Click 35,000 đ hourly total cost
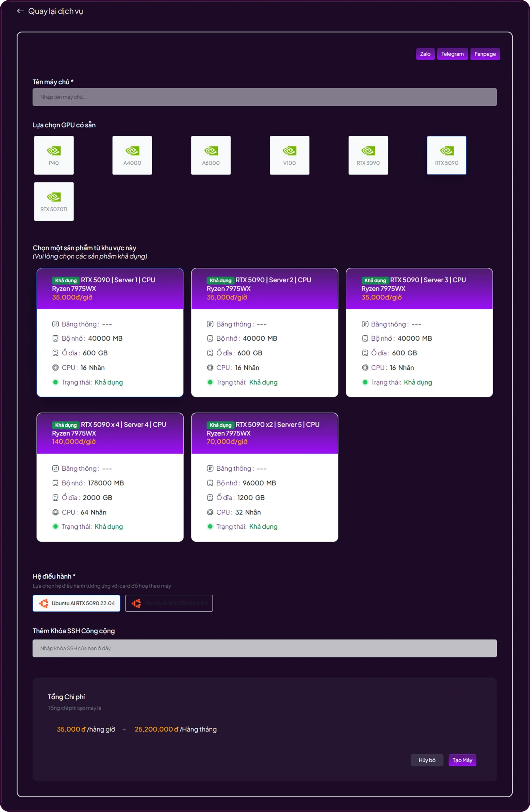This screenshot has width=530, height=812. point(71,729)
